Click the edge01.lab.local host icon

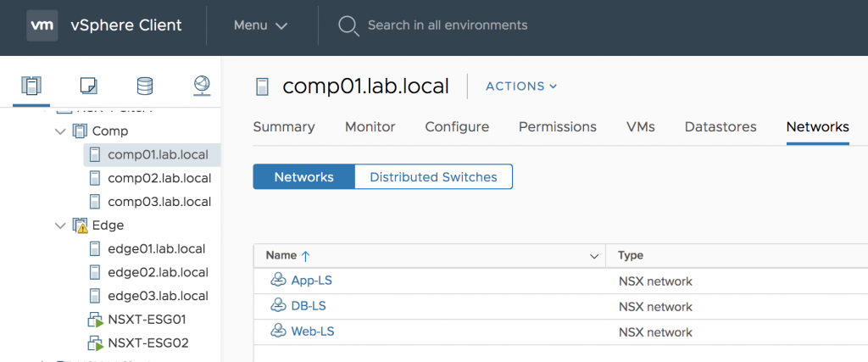95,248
